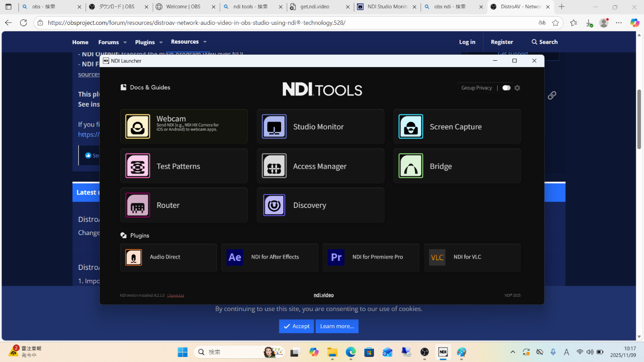644x362 pixels.
Task: Visit the ndi.video link in NDI Launcher
Action: pyautogui.click(x=324, y=295)
